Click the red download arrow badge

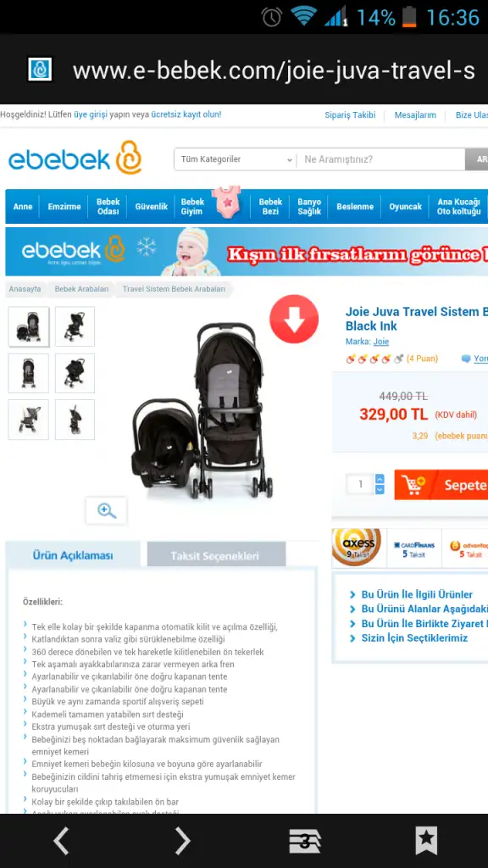[x=294, y=319]
